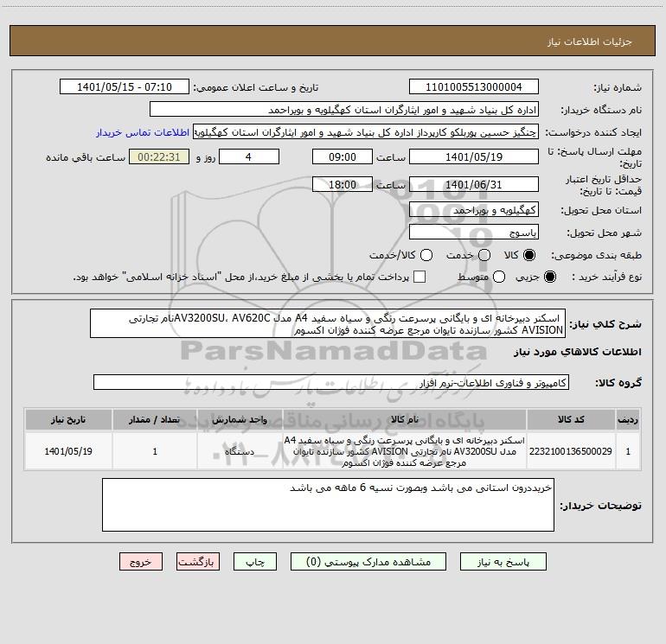The height and width of the screenshot is (644, 666).
Task: Click واحد شمارش column header
Action: pos(240,420)
